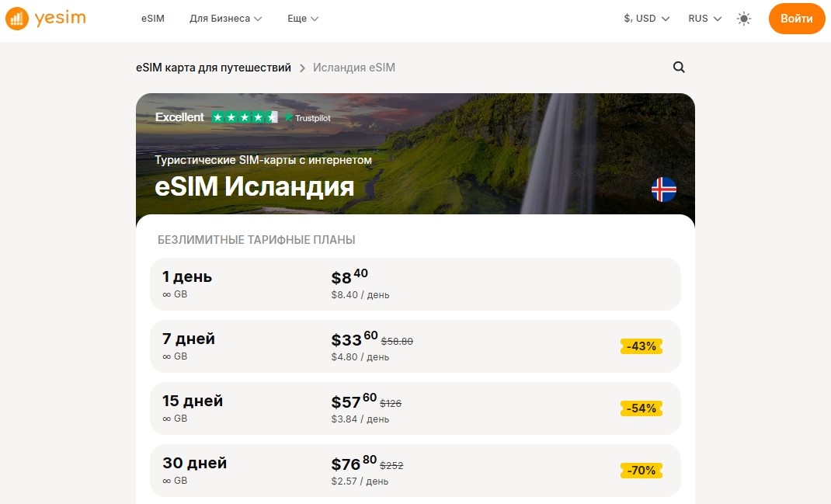This screenshot has width=831, height=504.
Task: Select eSIM in the navigation bar
Action: pos(152,18)
